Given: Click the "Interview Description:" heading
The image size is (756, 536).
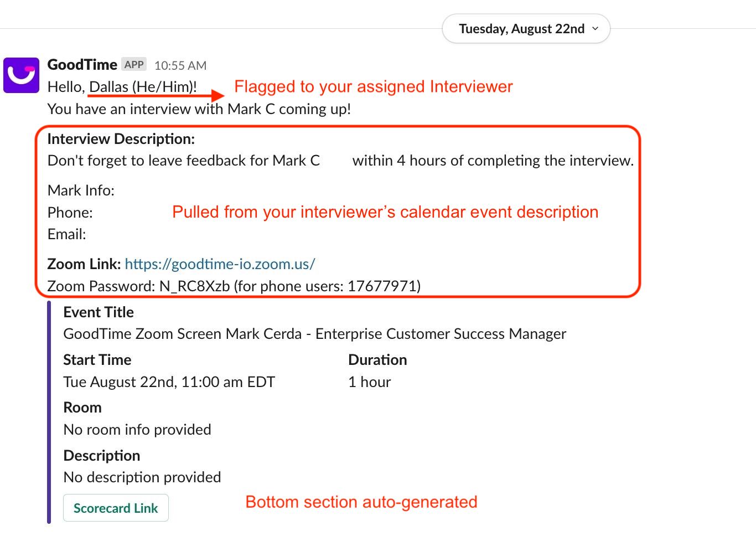Looking at the screenshot, I should pyautogui.click(x=121, y=139).
